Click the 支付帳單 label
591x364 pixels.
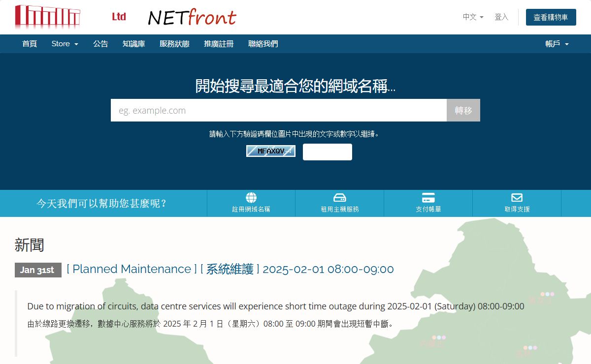pyautogui.click(x=428, y=209)
